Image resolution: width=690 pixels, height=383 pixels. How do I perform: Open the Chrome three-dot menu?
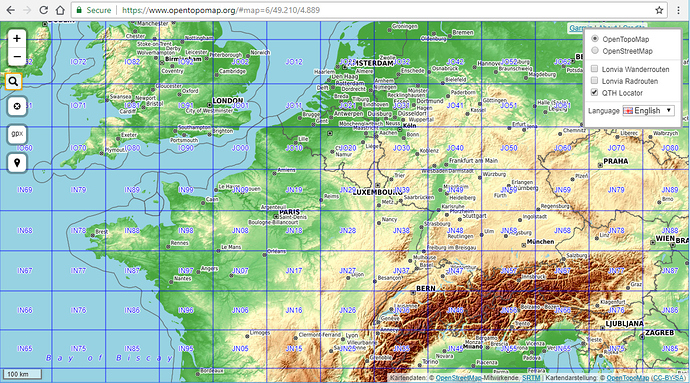[x=679, y=10]
